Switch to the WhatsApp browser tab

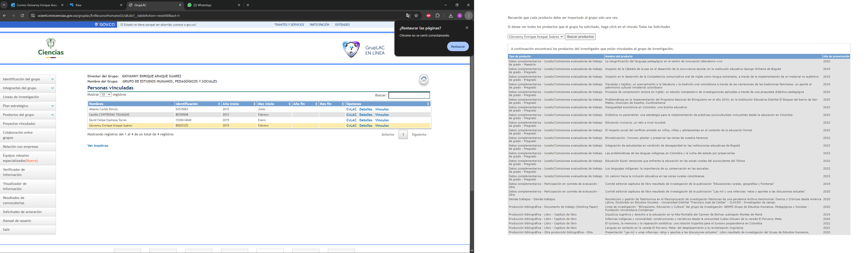coord(214,5)
